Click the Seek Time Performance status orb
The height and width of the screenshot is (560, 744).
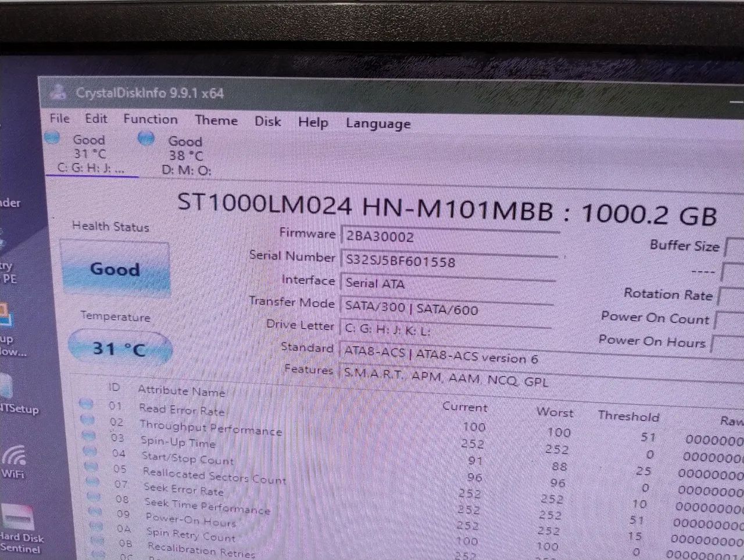[94, 496]
